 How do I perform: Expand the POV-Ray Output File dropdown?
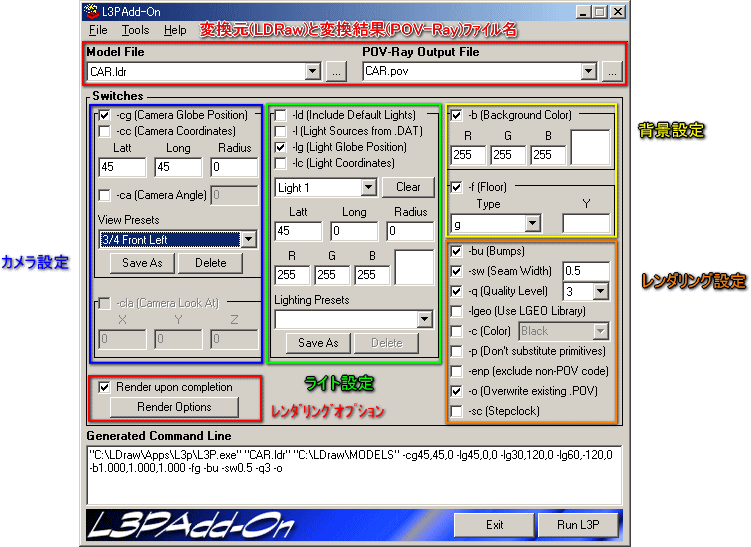589,72
